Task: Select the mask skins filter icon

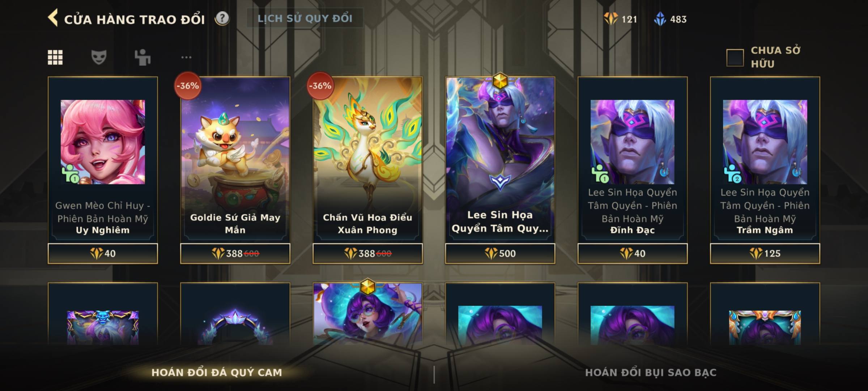Action: (x=99, y=57)
